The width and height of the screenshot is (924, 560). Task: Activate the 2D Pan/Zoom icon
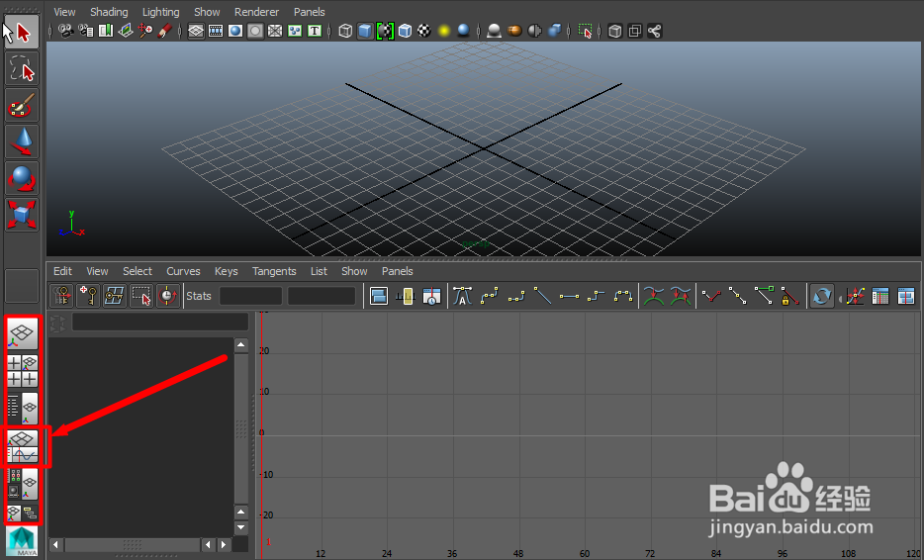[145, 31]
